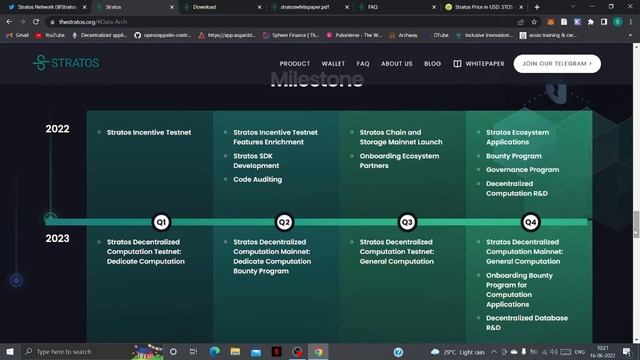Click the page vertical scrollbar thumb

tap(636, 224)
